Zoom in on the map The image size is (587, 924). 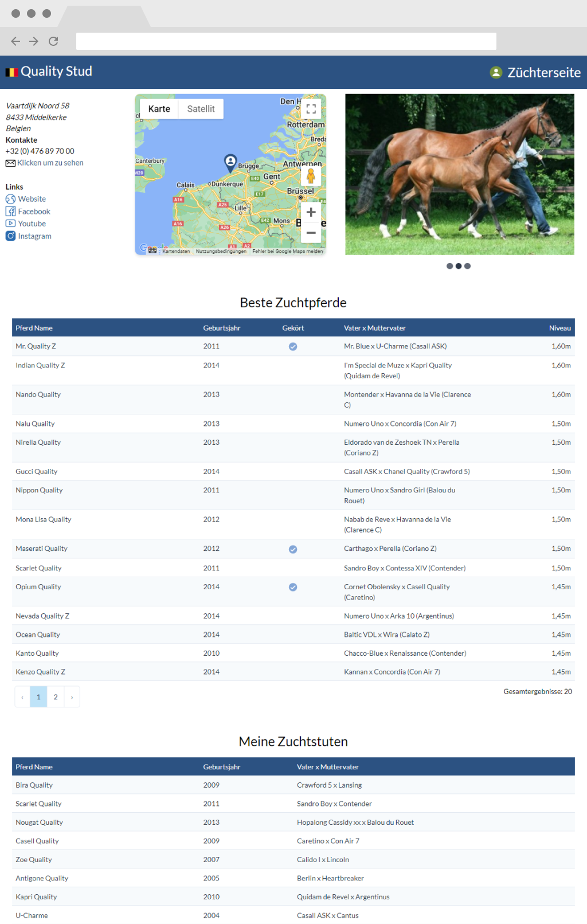pos(311,212)
